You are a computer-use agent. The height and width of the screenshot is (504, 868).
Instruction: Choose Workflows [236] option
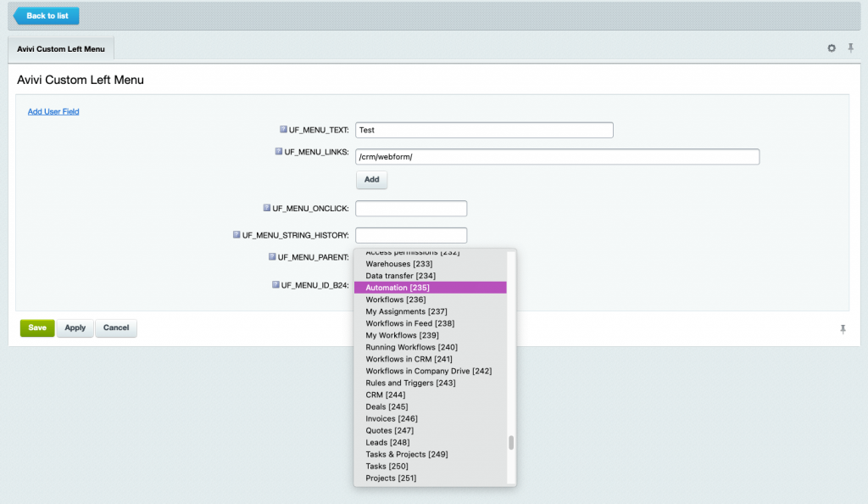tap(431, 300)
